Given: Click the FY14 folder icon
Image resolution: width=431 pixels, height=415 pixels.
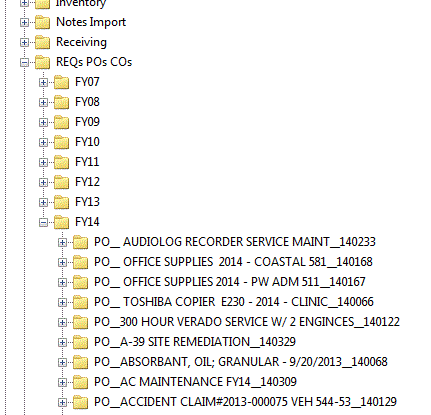Looking at the screenshot, I should (61, 222).
